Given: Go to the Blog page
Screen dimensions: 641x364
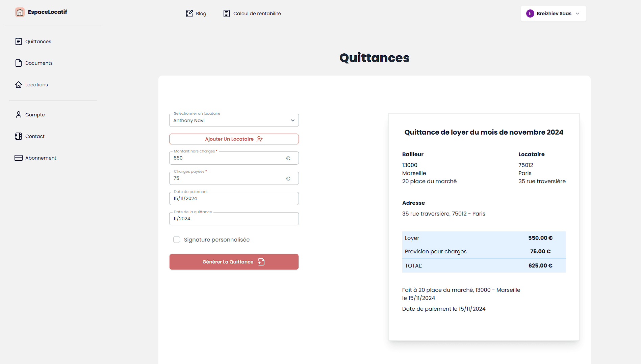Looking at the screenshot, I should (196, 13).
